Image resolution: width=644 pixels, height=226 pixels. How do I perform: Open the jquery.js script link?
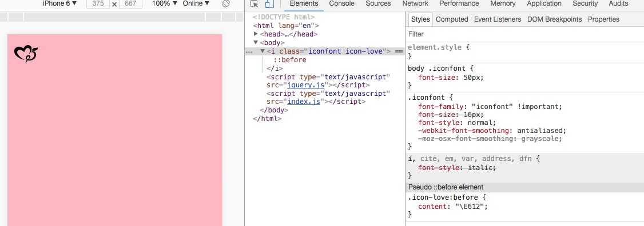pos(306,85)
